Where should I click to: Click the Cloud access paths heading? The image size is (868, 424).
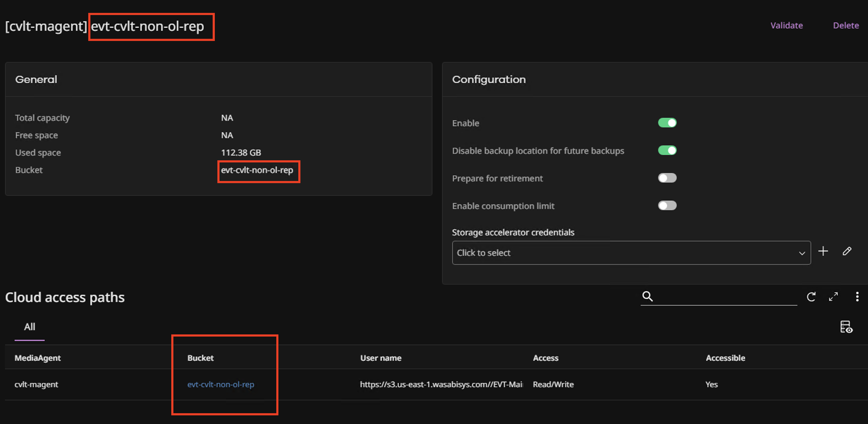[65, 297]
